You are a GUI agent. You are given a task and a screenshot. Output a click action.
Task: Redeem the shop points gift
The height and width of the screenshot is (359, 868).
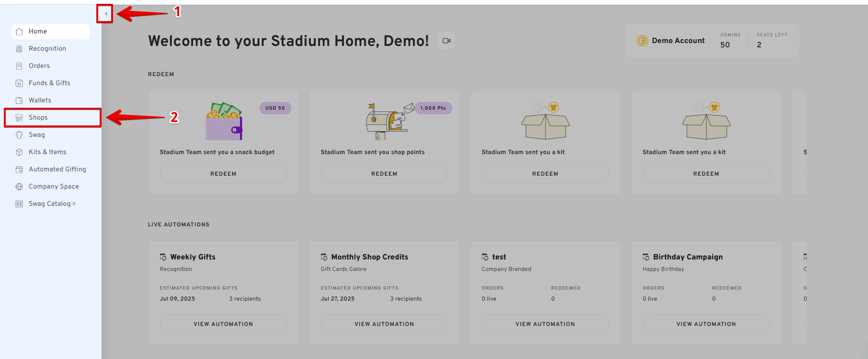(384, 174)
